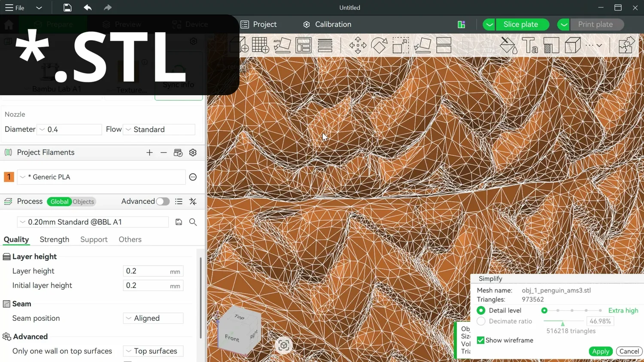Open the Assembly view puzzle icon

pos(626,45)
